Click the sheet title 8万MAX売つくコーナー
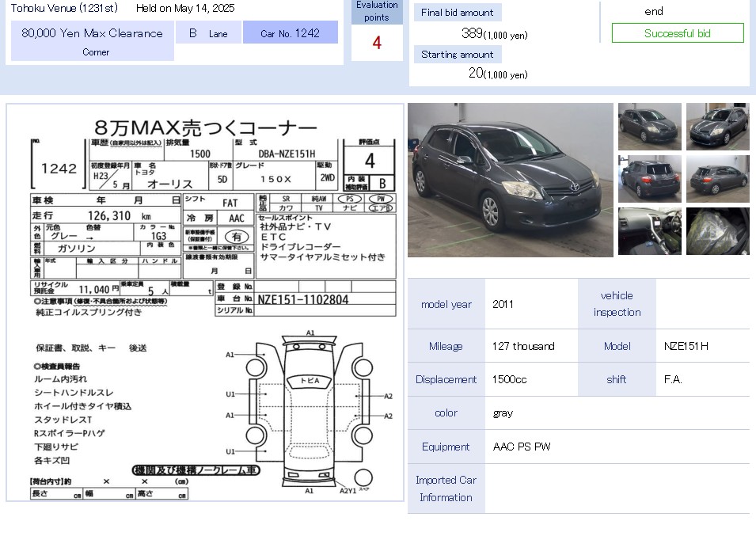 pyautogui.click(x=205, y=127)
